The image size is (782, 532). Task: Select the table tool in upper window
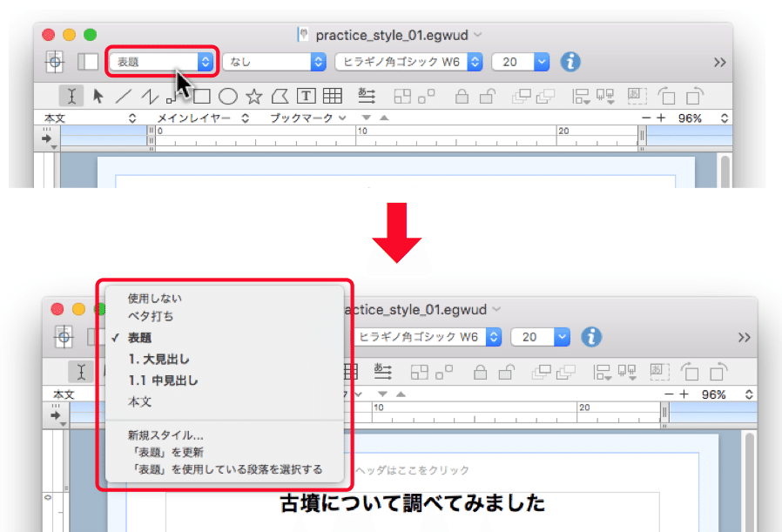pyautogui.click(x=332, y=96)
